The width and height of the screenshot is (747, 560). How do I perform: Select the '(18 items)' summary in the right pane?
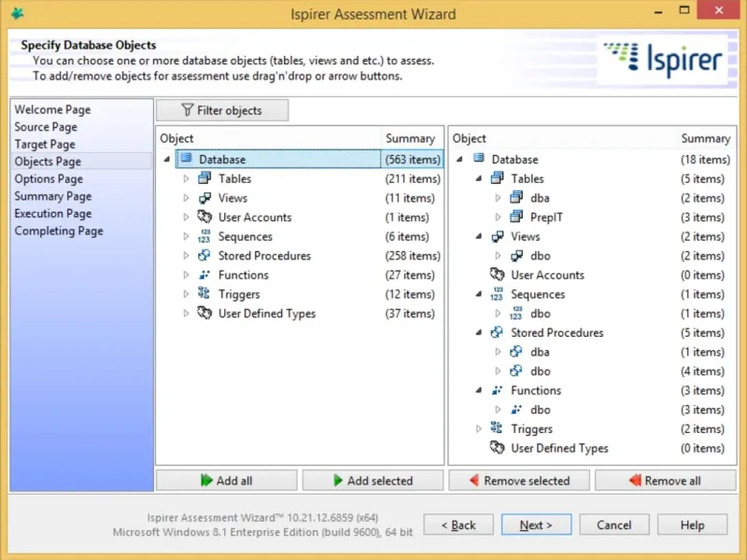click(705, 159)
